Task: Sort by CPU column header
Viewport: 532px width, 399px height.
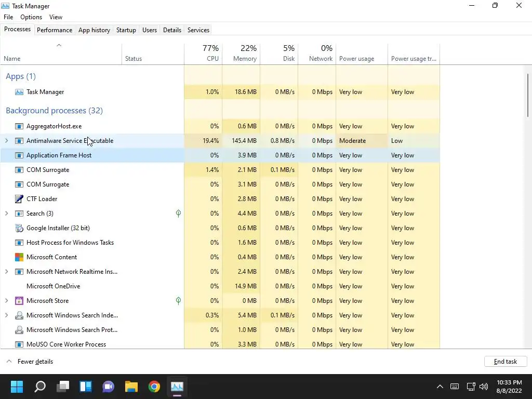Action: (203, 54)
